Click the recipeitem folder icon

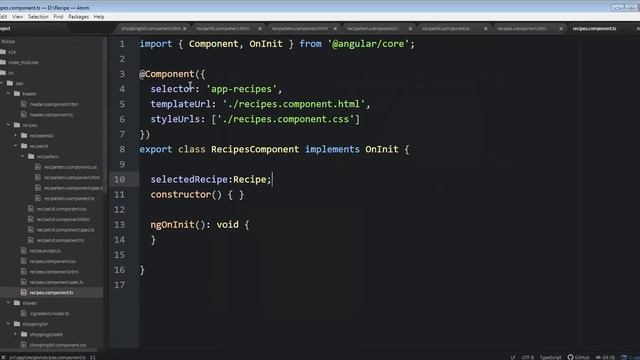[x=31, y=156]
